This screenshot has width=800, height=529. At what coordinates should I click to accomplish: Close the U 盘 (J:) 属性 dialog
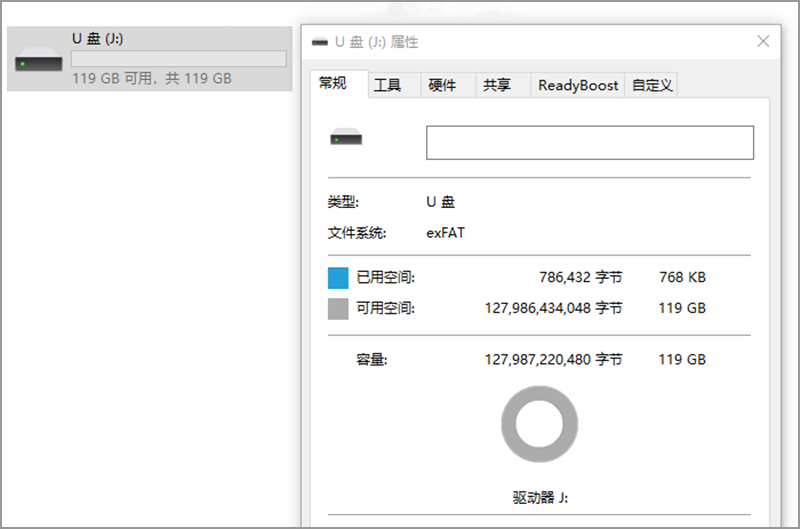tap(763, 41)
